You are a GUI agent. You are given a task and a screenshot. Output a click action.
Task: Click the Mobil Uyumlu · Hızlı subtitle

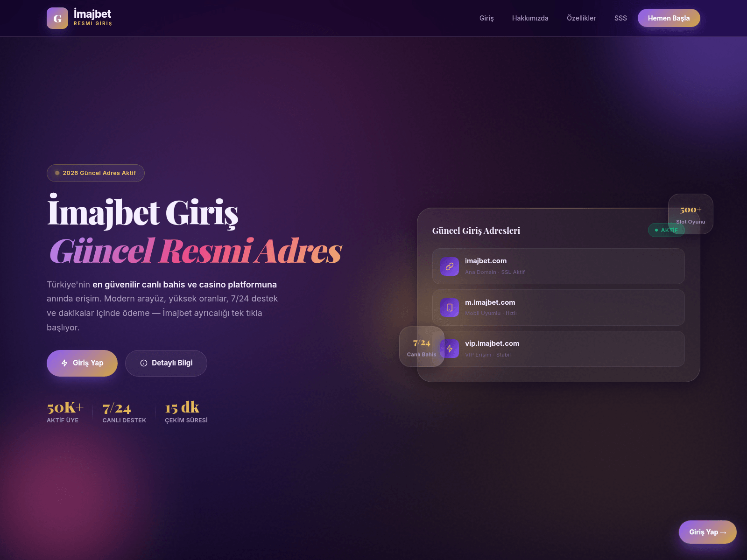(491, 313)
